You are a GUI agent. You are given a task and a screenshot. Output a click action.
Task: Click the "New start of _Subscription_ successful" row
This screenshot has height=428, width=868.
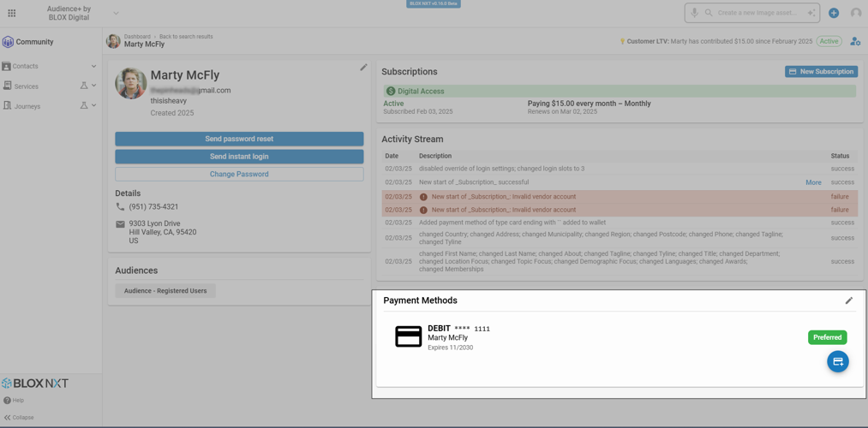click(620, 182)
